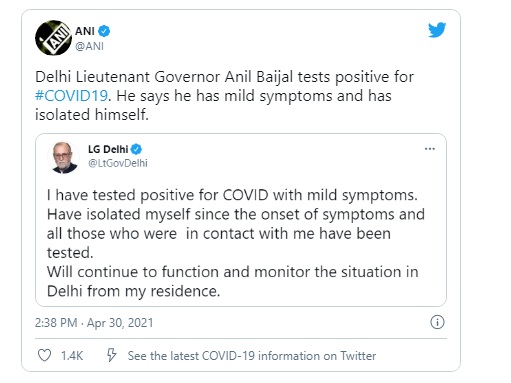This screenshot has height=383, width=511.
Task: Click the 2:38 PM Apr 30, 2021 timestamp
Action: pyautogui.click(x=94, y=323)
